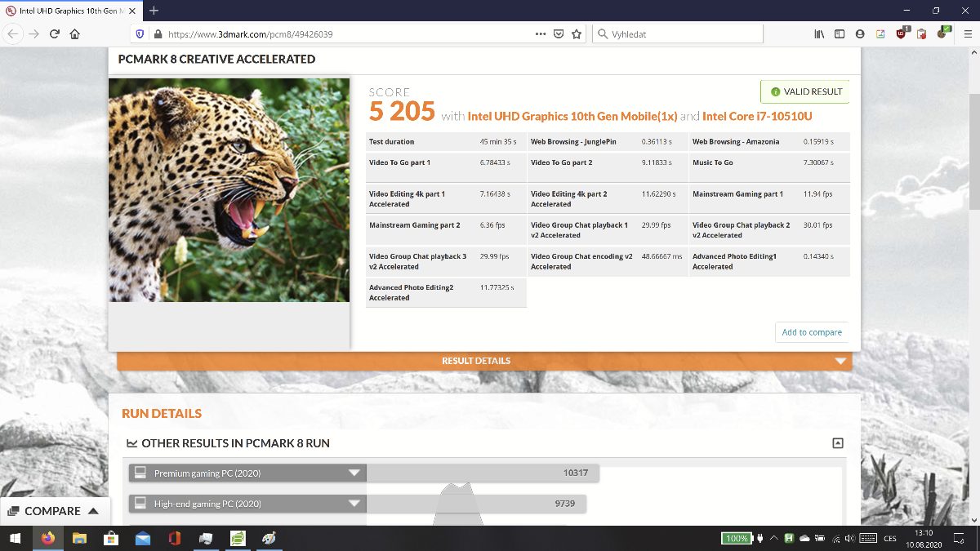Save page with the Pocket icon

[559, 34]
